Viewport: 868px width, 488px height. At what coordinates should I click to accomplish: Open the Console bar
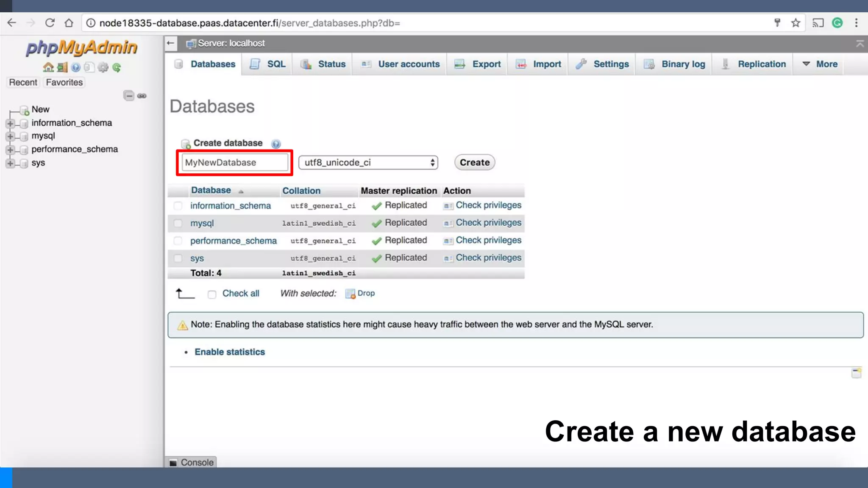(x=192, y=462)
